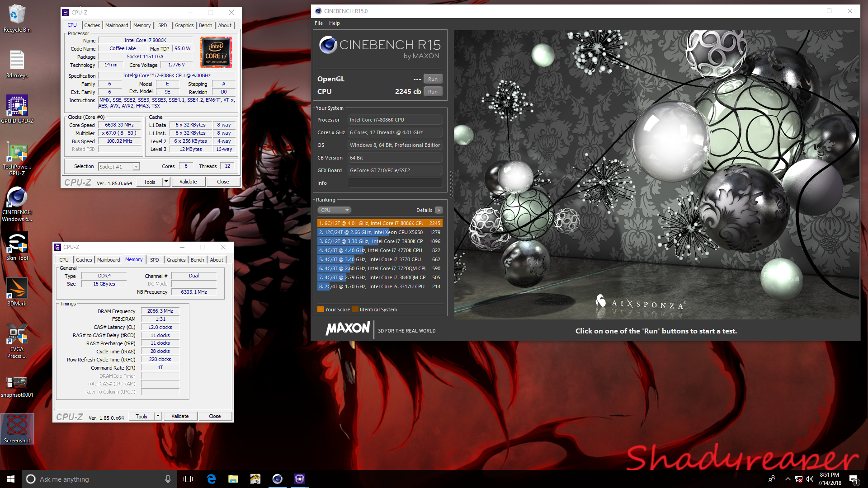Viewport: 868px width, 488px height.
Task: Click Tools button in top CPU-Z window
Action: tap(150, 182)
